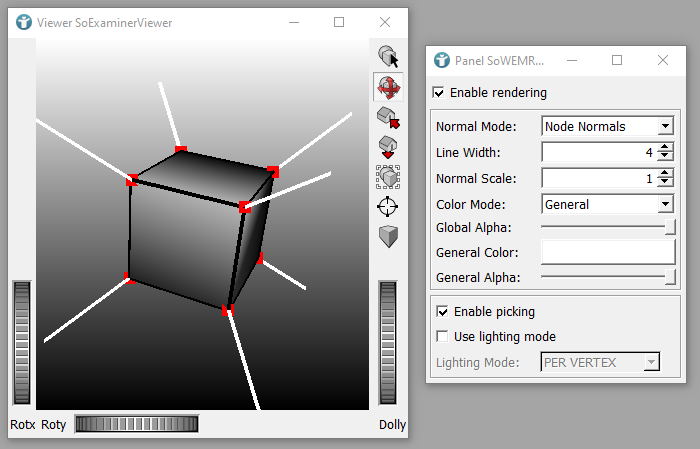Toggle the perspective camera cube icon
This screenshot has height=449, width=700.
pyautogui.click(x=388, y=236)
